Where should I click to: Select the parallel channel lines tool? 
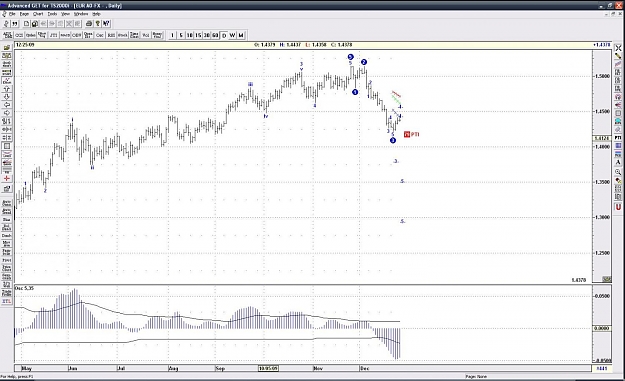click(x=618, y=64)
